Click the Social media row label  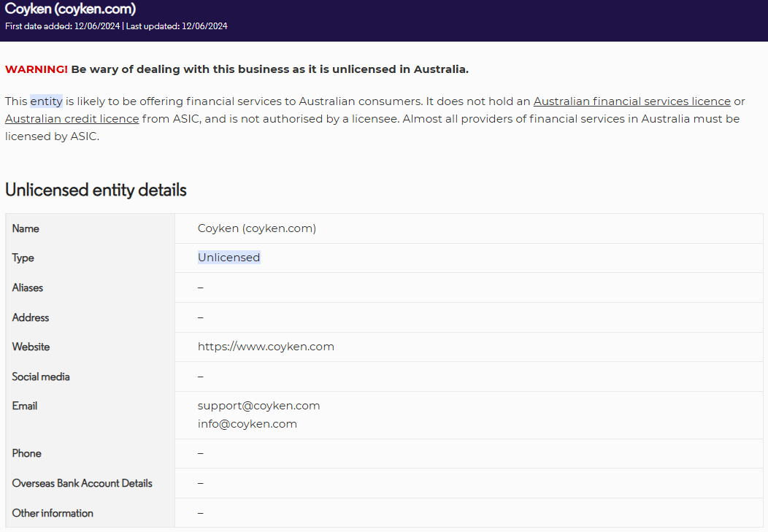coord(41,377)
